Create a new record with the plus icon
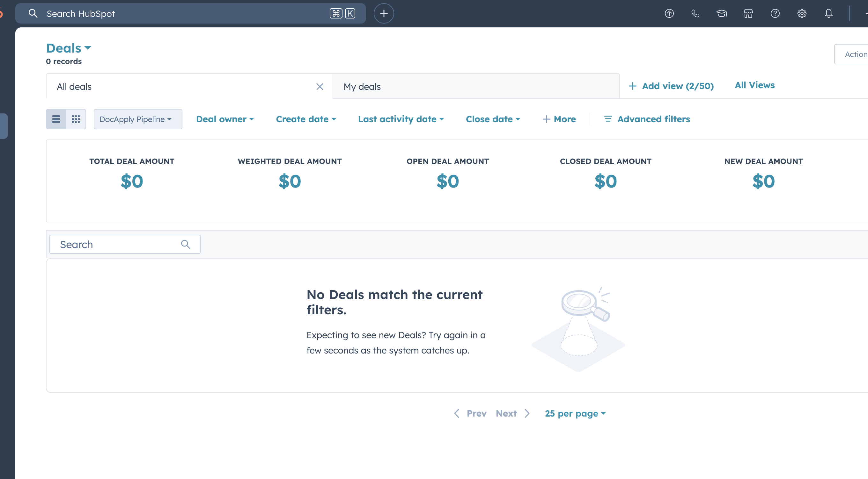This screenshot has width=868, height=479. [383, 13]
